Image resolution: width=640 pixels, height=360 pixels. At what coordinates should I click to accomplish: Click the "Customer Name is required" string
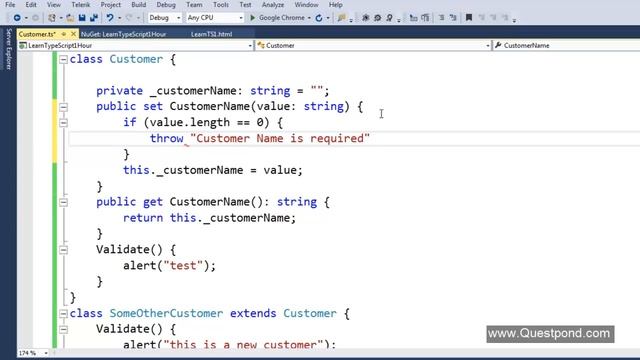click(x=280, y=138)
